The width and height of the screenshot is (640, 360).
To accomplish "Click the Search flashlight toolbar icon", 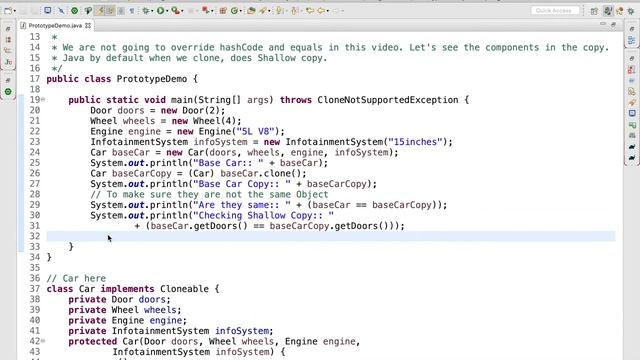I will pos(263,11).
